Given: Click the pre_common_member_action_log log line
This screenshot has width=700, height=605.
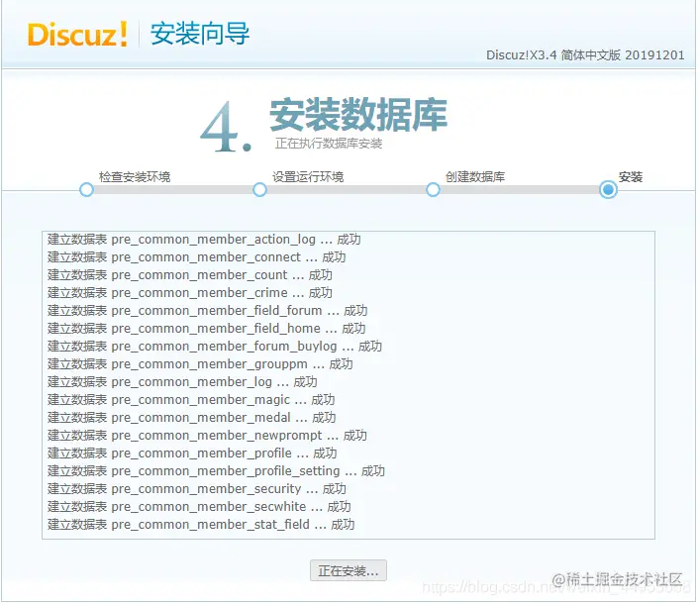Looking at the screenshot, I should (x=205, y=241).
